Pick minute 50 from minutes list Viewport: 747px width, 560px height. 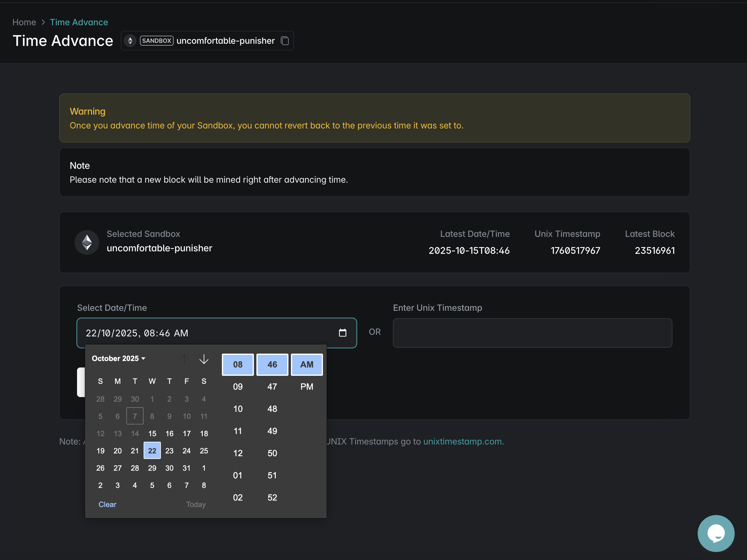pos(272,453)
